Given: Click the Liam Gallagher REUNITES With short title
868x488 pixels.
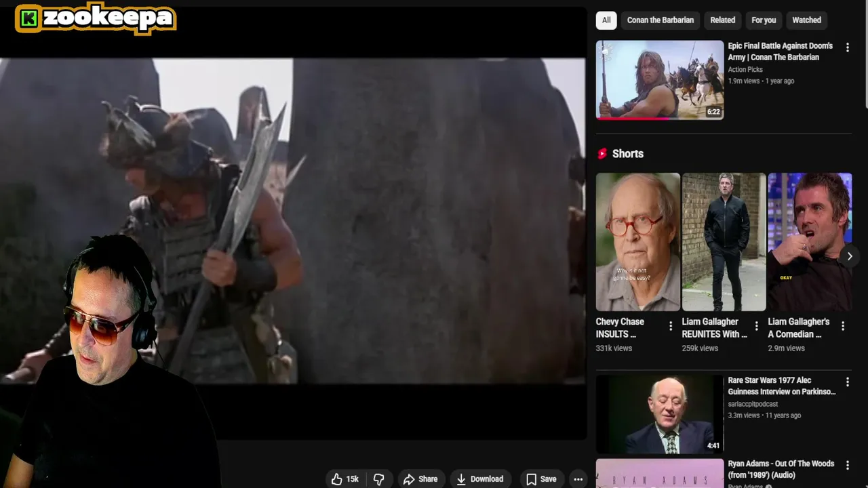Looking at the screenshot, I should click(x=714, y=328).
